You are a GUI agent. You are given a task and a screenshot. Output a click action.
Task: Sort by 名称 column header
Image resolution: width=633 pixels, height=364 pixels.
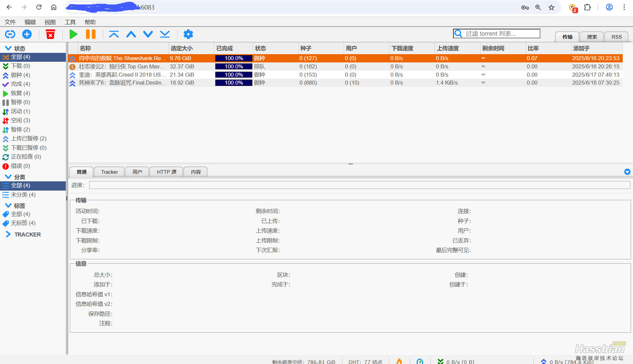click(x=123, y=48)
